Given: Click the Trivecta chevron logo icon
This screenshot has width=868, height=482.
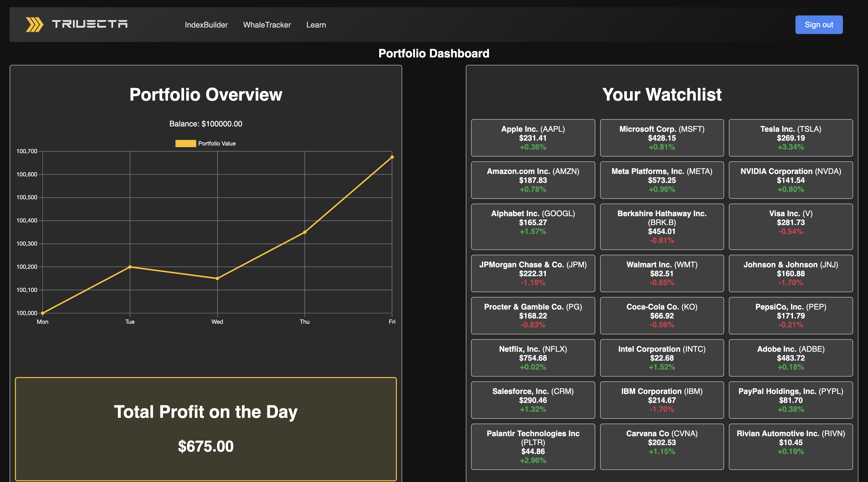Looking at the screenshot, I should tap(34, 25).
